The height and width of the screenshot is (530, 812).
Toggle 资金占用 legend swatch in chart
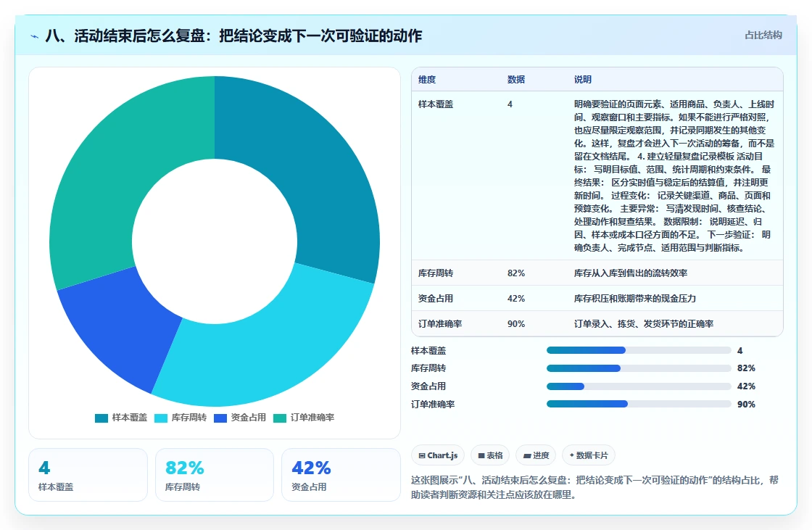[220, 418]
